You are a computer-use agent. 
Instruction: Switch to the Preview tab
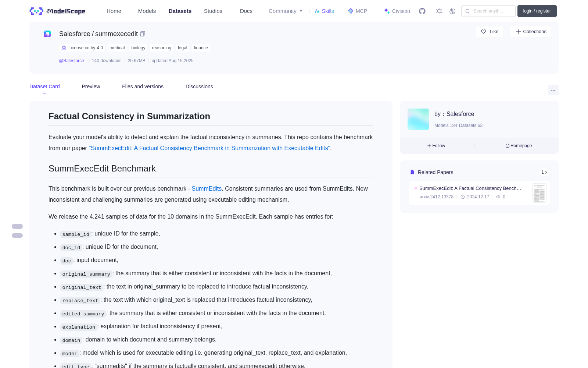pos(91,86)
